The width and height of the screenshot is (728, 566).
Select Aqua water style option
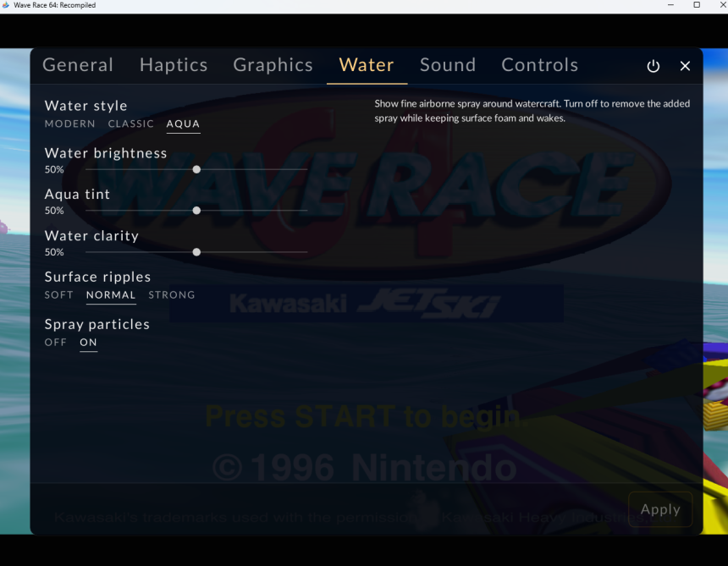coord(184,124)
